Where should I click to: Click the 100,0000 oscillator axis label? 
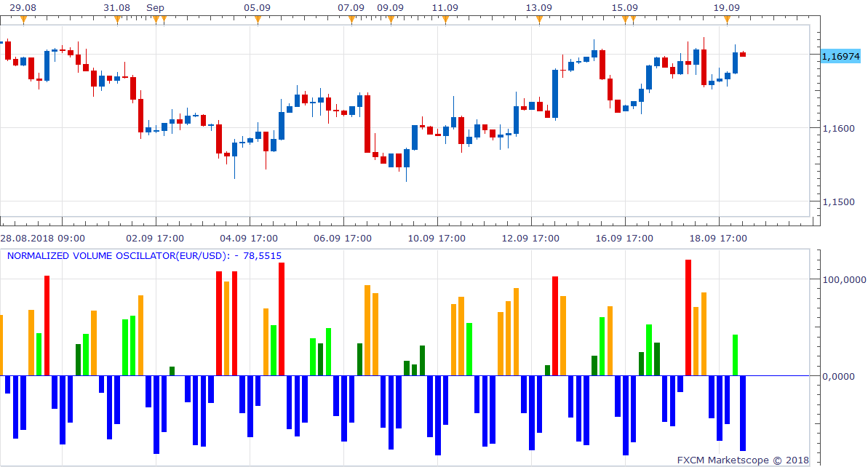tap(844, 279)
